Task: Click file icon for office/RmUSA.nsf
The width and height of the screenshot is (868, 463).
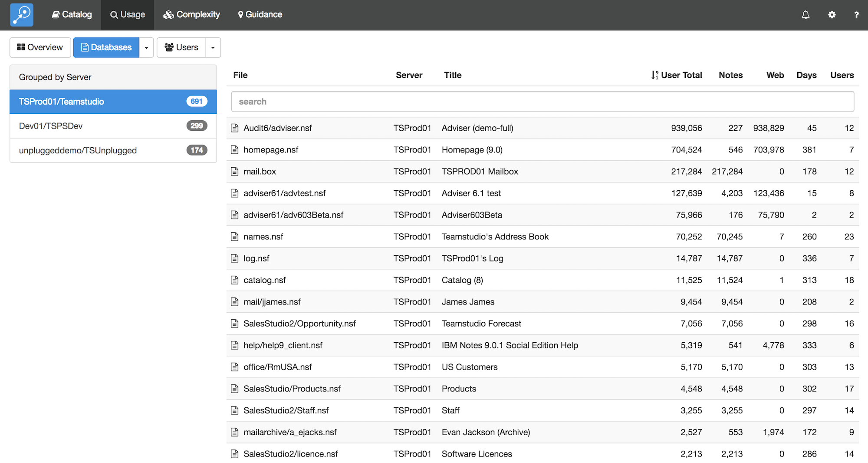Action: coord(235,367)
